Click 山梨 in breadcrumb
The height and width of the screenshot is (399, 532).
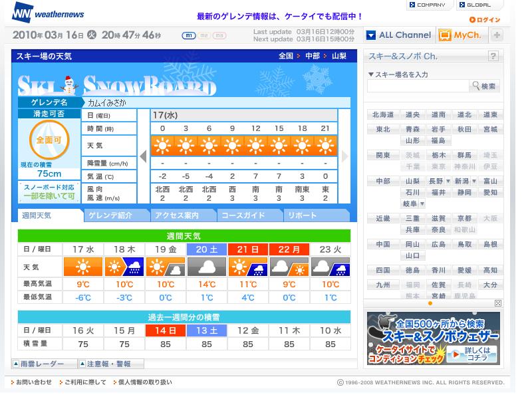[x=338, y=56]
